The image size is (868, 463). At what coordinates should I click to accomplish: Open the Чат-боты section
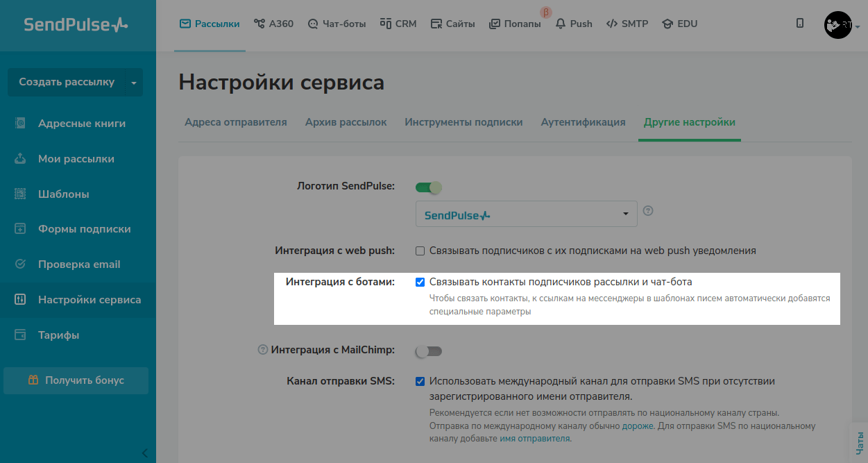point(336,24)
